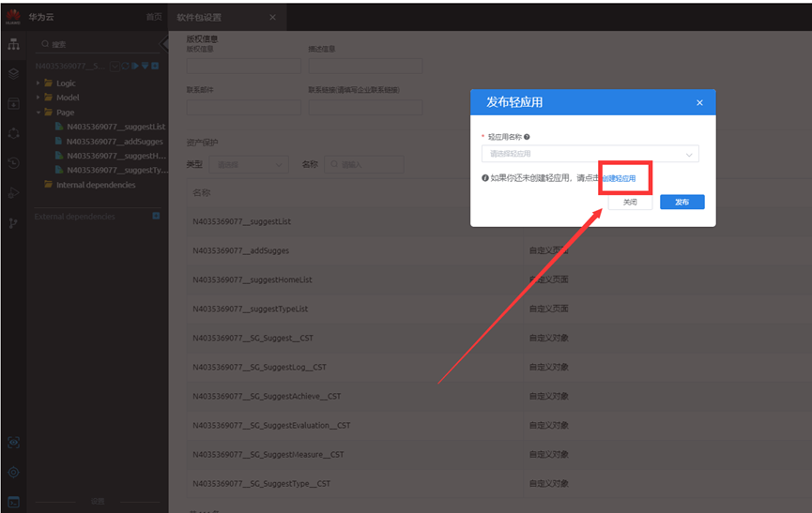Click table row N4035369077__suggestHomeList

point(499,279)
